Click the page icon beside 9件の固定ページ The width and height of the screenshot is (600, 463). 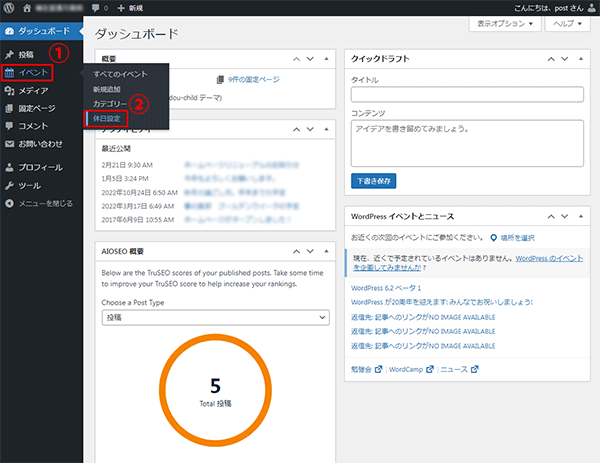[x=220, y=80]
